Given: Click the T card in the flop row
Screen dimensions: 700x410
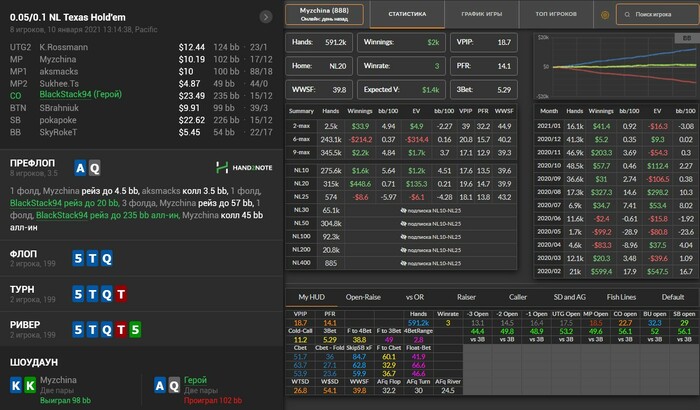Looking at the screenshot, I should pos(92,259).
